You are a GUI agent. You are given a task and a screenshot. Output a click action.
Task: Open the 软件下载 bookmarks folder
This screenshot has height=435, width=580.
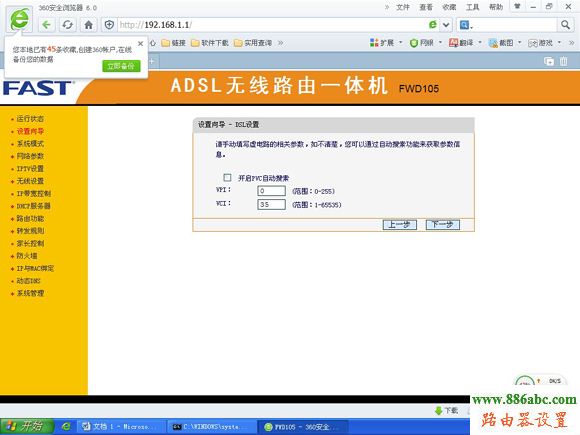[210, 43]
